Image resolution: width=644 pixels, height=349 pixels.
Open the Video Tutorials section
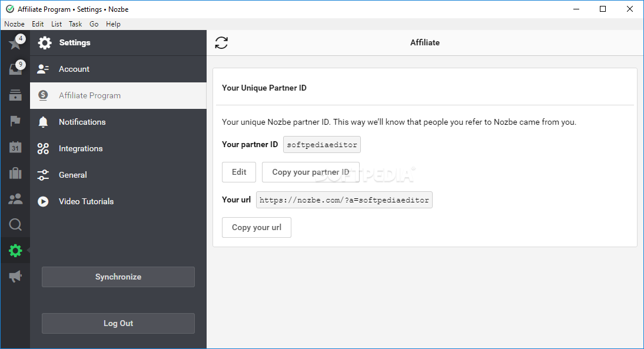pos(86,201)
